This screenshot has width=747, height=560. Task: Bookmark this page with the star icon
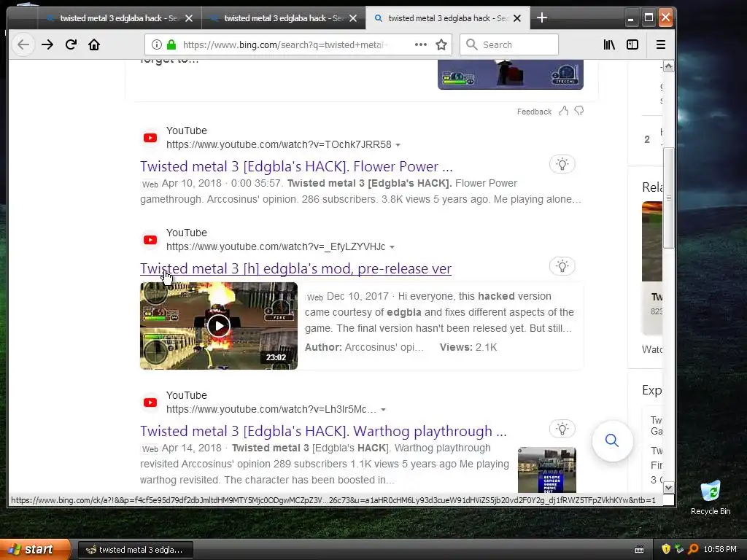(441, 44)
